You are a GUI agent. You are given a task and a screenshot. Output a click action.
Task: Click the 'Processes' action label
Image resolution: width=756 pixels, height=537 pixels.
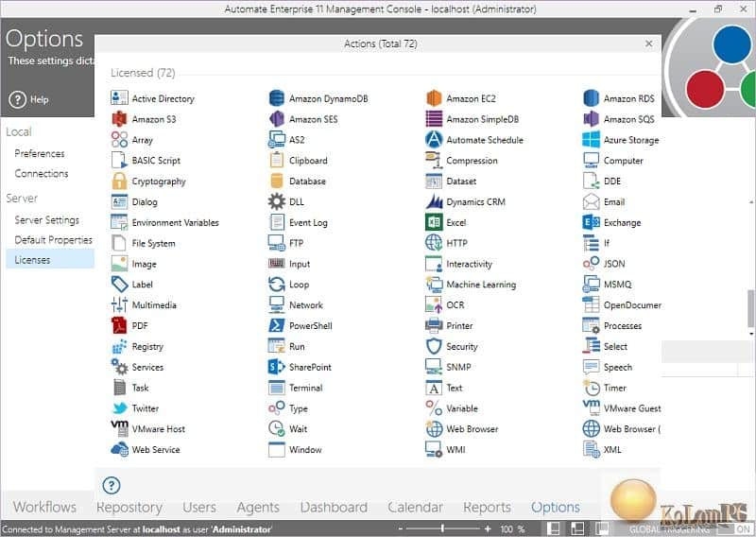pyautogui.click(x=623, y=325)
